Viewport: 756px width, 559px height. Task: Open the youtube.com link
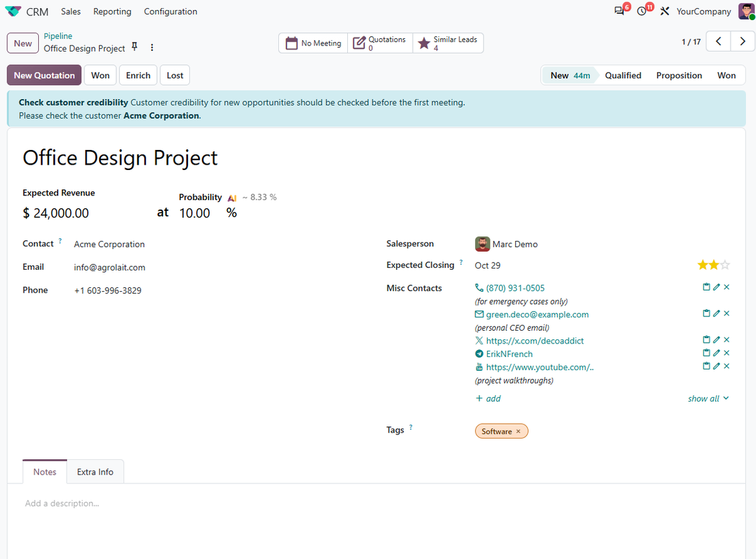pyautogui.click(x=539, y=367)
